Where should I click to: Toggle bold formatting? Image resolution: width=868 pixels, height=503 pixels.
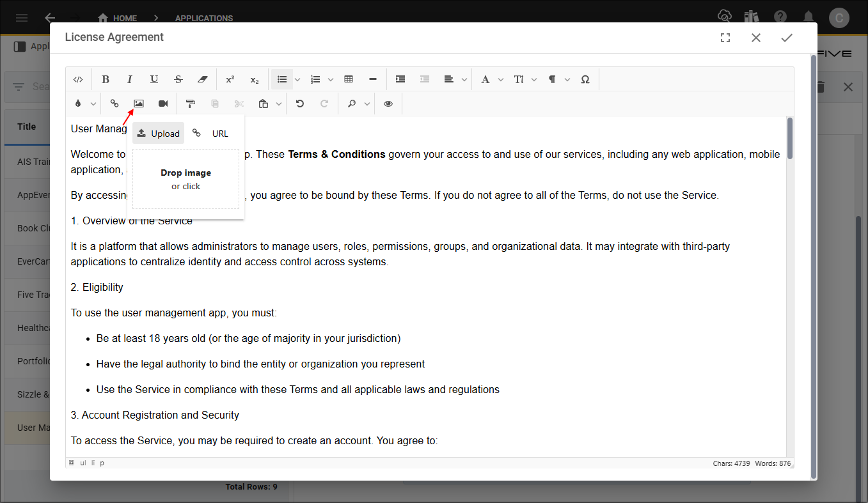pos(106,79)
